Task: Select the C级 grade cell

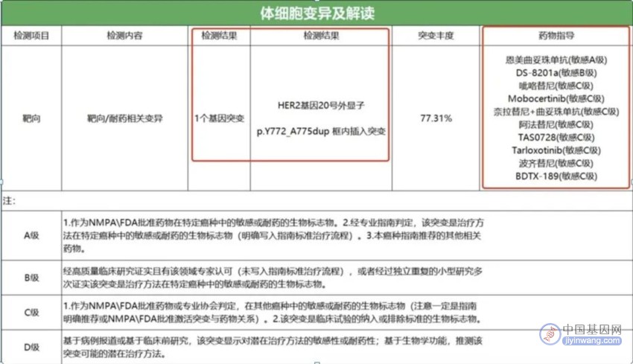Action: (31, 313)
